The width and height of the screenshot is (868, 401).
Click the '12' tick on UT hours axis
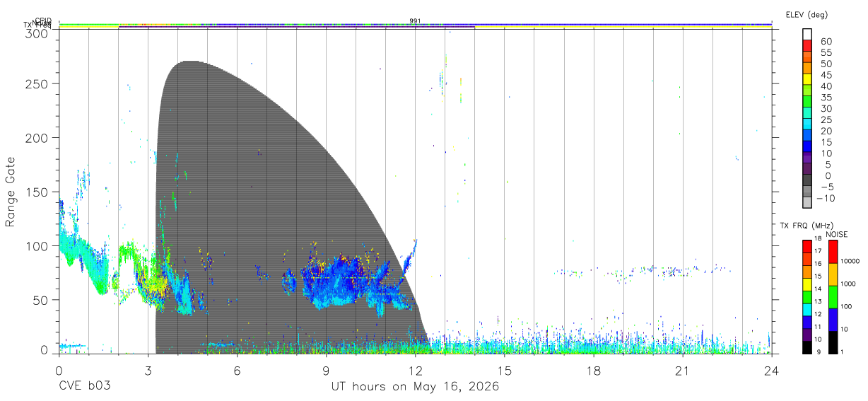pos(416,370)
